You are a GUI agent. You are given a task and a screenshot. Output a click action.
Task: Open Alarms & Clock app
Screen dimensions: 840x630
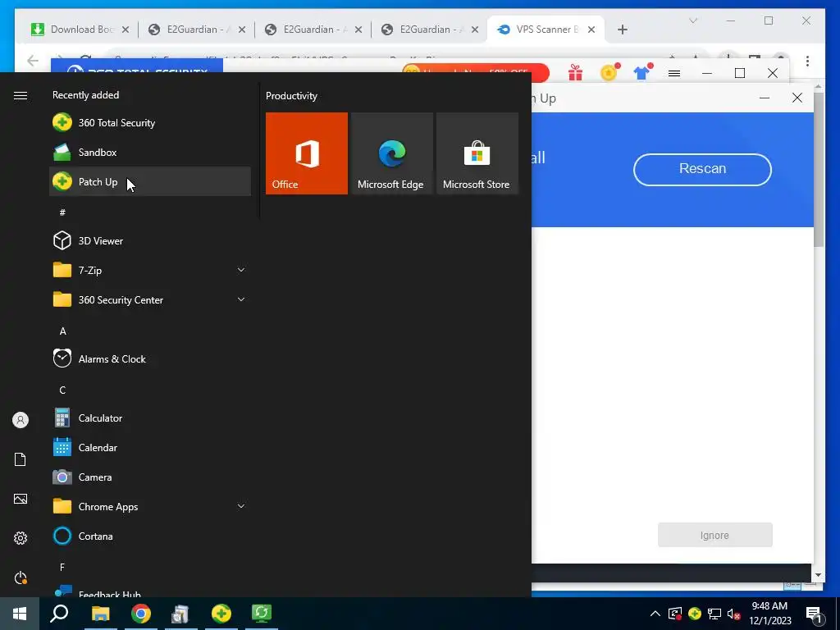[150, 359]
